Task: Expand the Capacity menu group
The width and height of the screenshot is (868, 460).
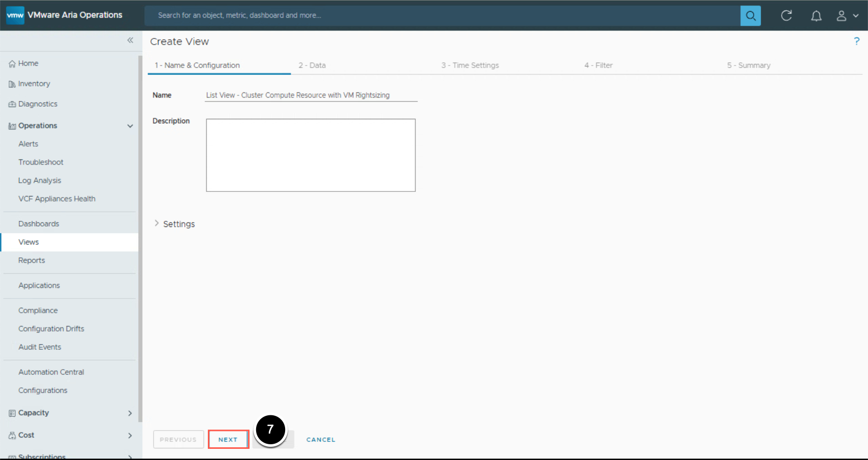Action: [130, 413]
